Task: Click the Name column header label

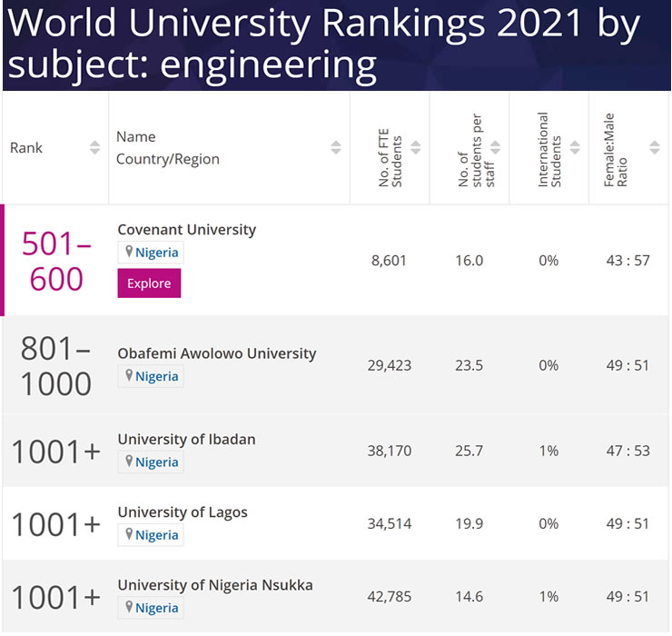Action: click(x=136, y=137)
